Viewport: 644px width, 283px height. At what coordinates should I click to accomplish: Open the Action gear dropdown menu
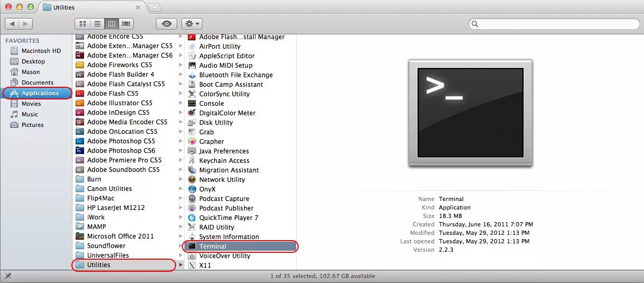point(191,24)
